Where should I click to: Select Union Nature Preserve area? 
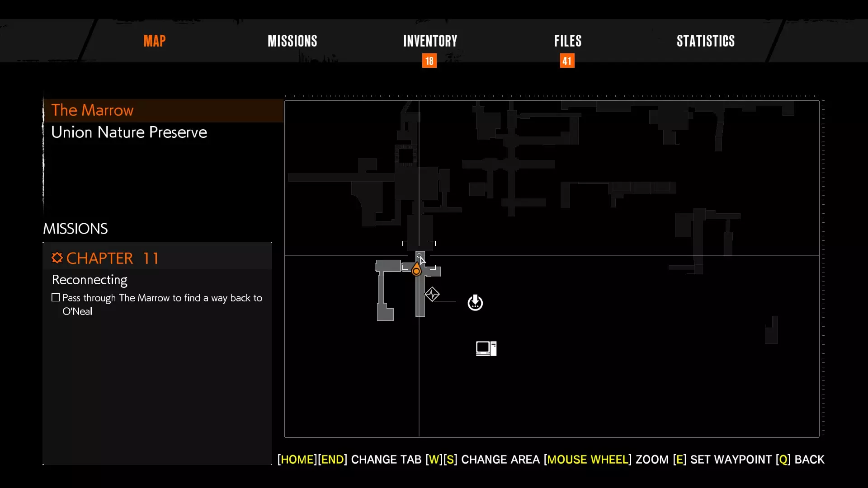(x=129, y=132)
